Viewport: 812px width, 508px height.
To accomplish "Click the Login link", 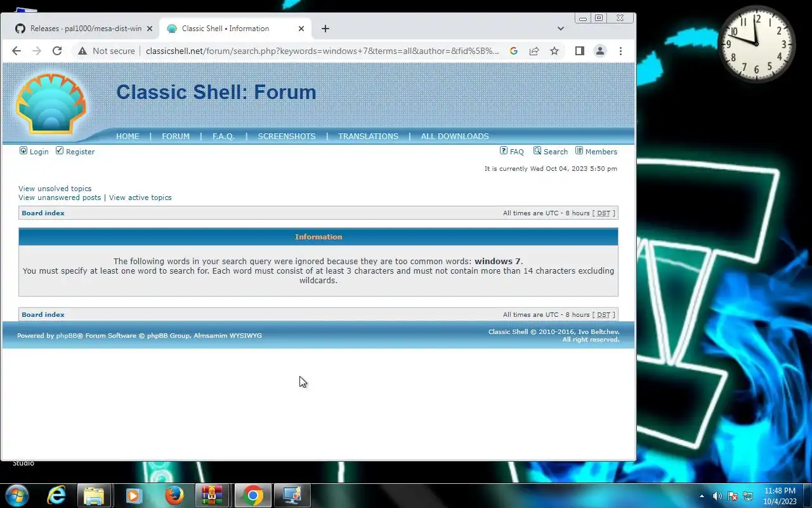I will click(x=39, y=152).
